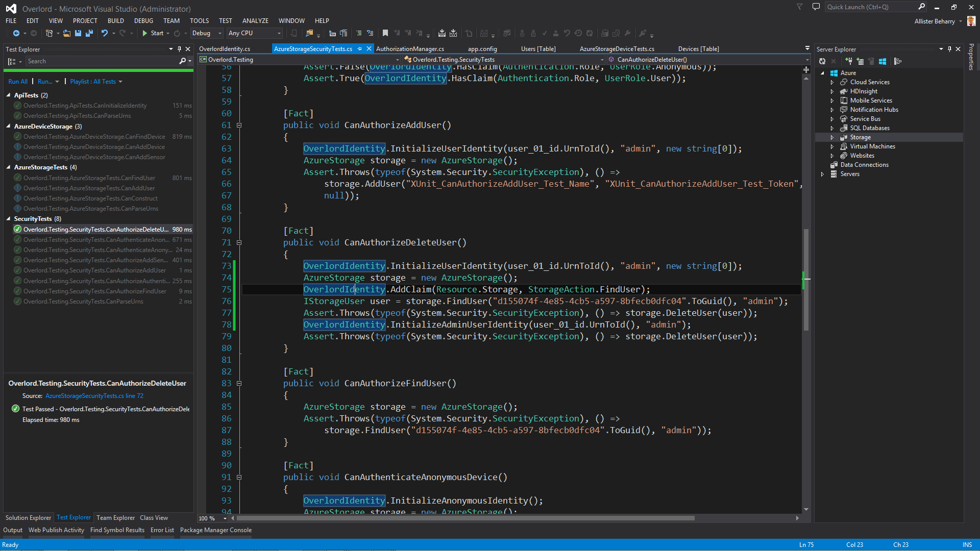Click the editor vertical scrollbar thumb
980x551 pixels.
(x=806, y=280)
